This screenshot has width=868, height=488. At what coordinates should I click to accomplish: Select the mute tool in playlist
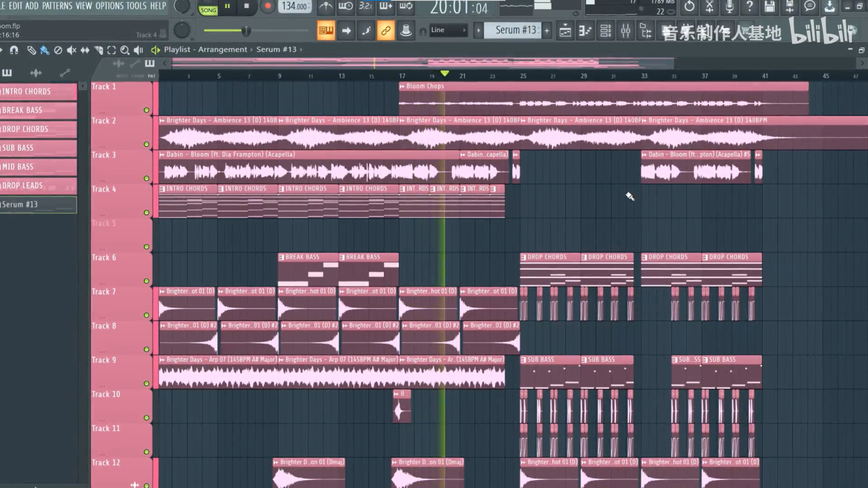71,50
